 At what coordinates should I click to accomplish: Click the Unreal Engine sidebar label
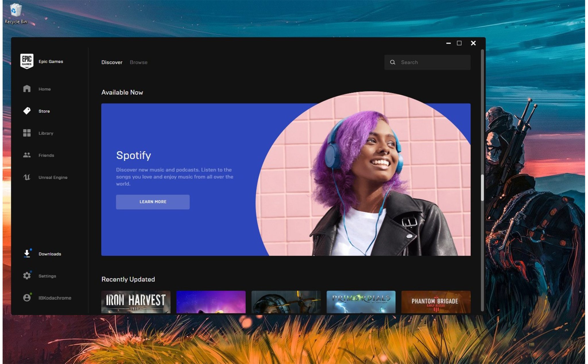[x=53, y=177]
